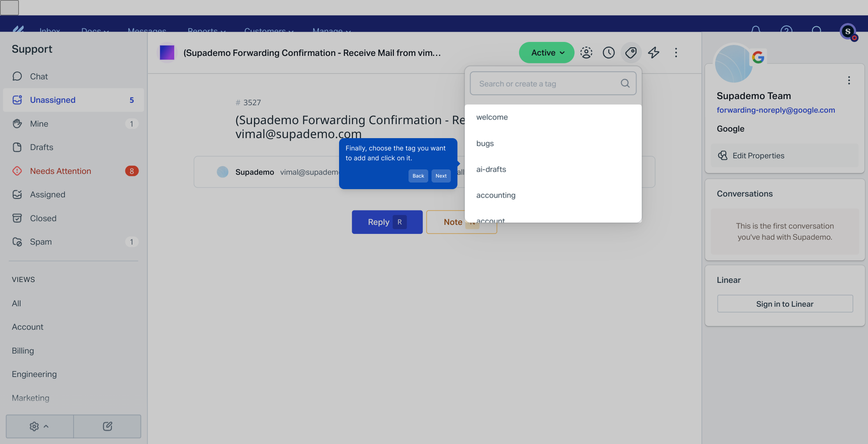Open the customer card kebab menu
This screenshot has width=868, height=444.
[849, 81]
